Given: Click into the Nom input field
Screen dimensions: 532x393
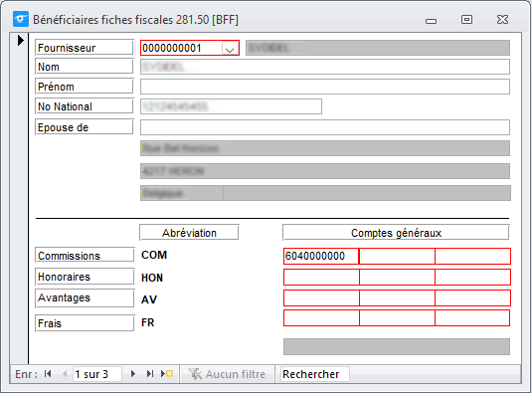Looking at the screenshot, I should (x=325, y=67).
